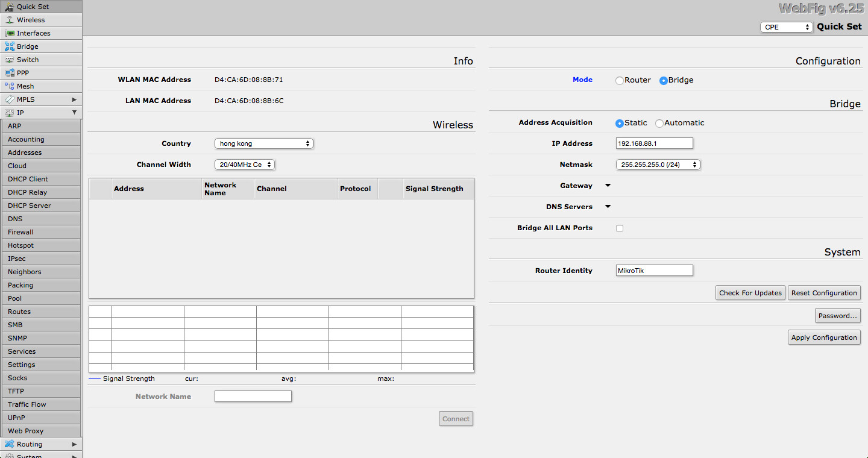The width and height of the screenshot is (868, 458).
Task: Open the CPE Quick Set mode dropdown
Action: [x=787, y=27]
